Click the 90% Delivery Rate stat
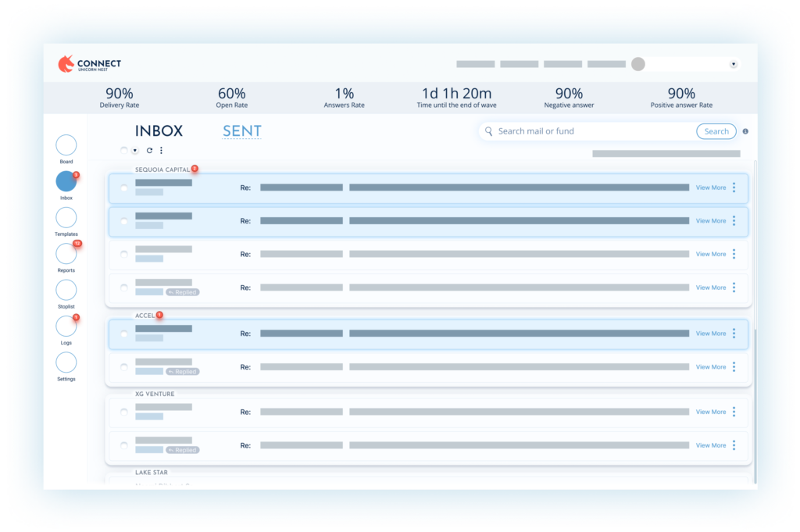 click(x=120, y=98)
